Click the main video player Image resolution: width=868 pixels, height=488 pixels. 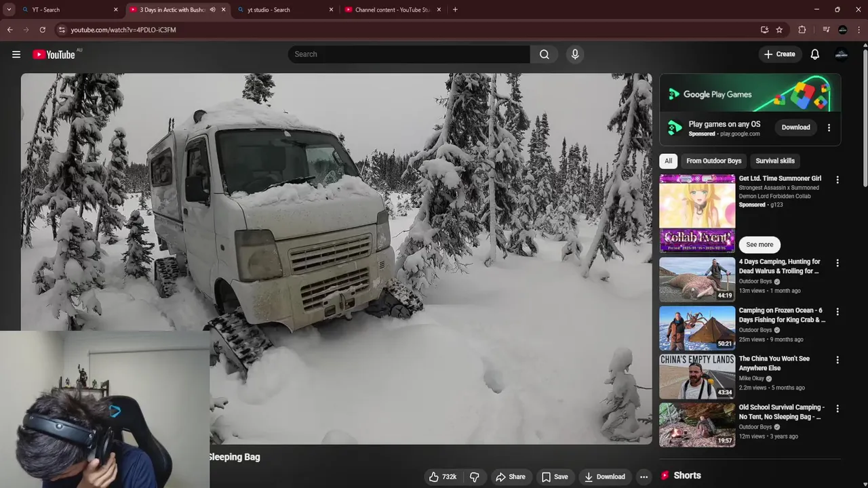pyautogui.click(x=336, y=258)
